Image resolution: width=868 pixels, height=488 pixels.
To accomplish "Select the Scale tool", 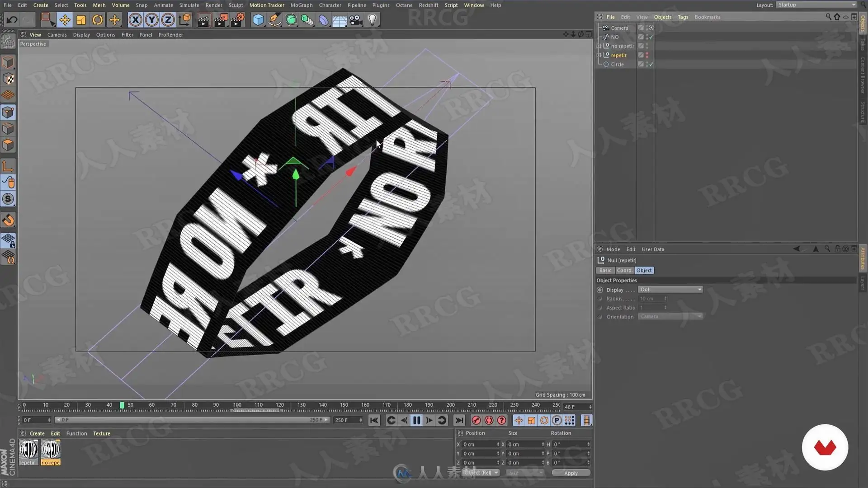I will 81,20.
